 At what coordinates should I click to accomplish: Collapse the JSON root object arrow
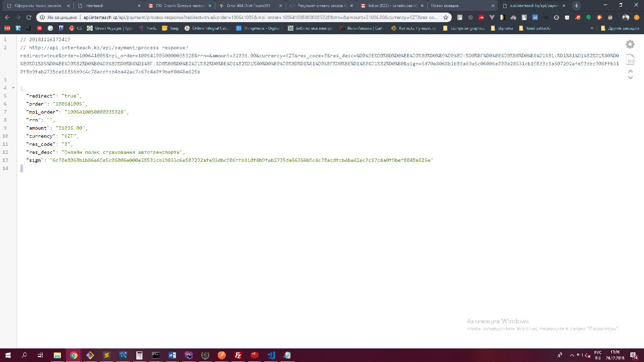[14, 87]
